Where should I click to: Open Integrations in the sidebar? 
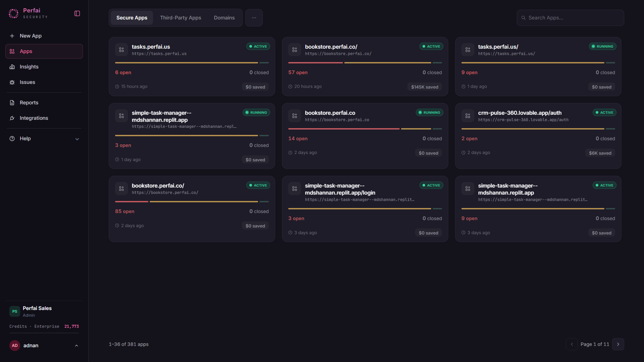click(44, 118)
